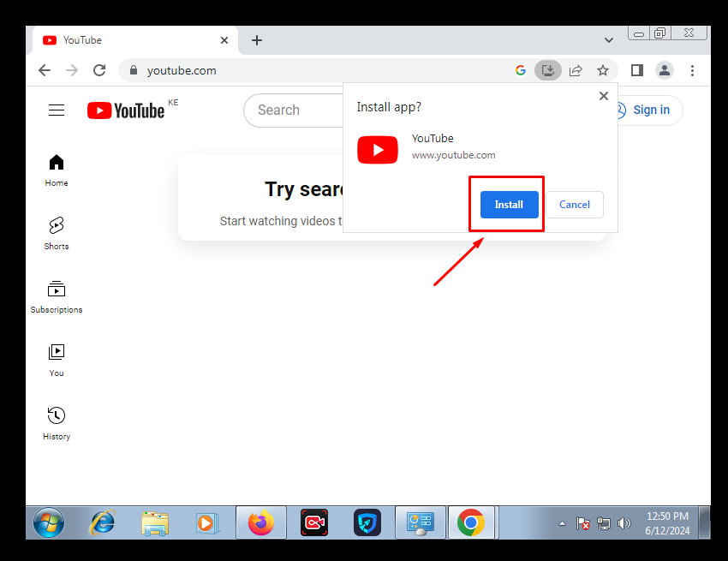Open Windows Explorer from the taskbar
The height and width of the screenshot is (561, 728).
[155, 523]
